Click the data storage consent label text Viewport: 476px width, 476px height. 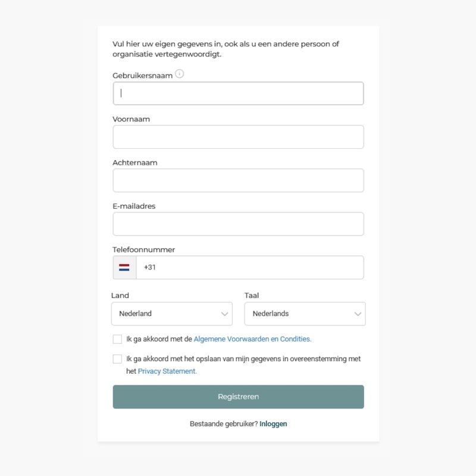click(x=243, y=365)
